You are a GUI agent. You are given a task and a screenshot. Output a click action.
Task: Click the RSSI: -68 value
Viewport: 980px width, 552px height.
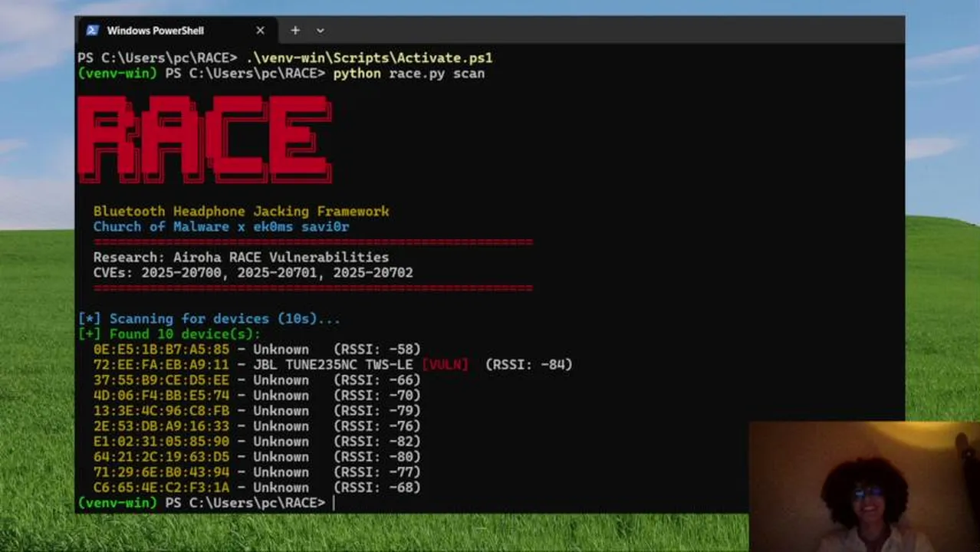click(377, 487)
